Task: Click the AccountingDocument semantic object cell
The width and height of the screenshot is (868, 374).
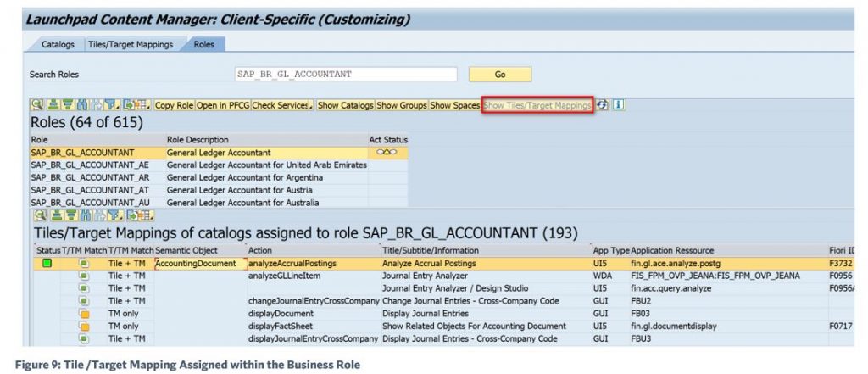Action: pyautogui.click(x=200, y=263)
